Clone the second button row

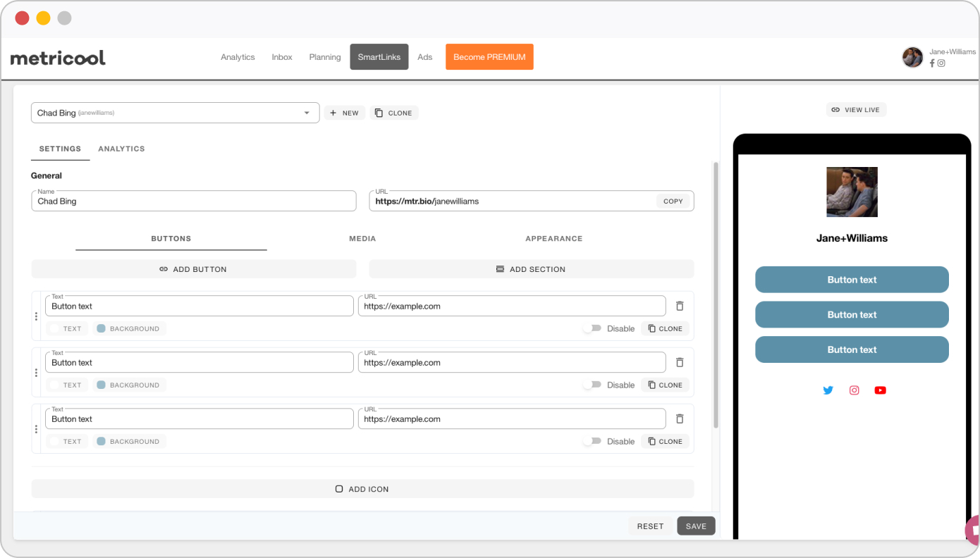coord(665,385)
